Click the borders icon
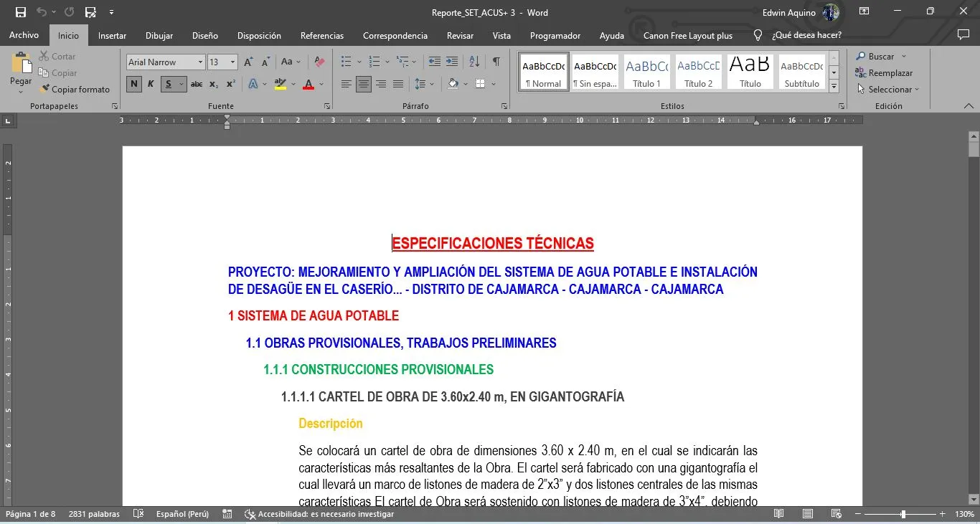The height and width of the screenshot is (524, 980). click(480, 84)
